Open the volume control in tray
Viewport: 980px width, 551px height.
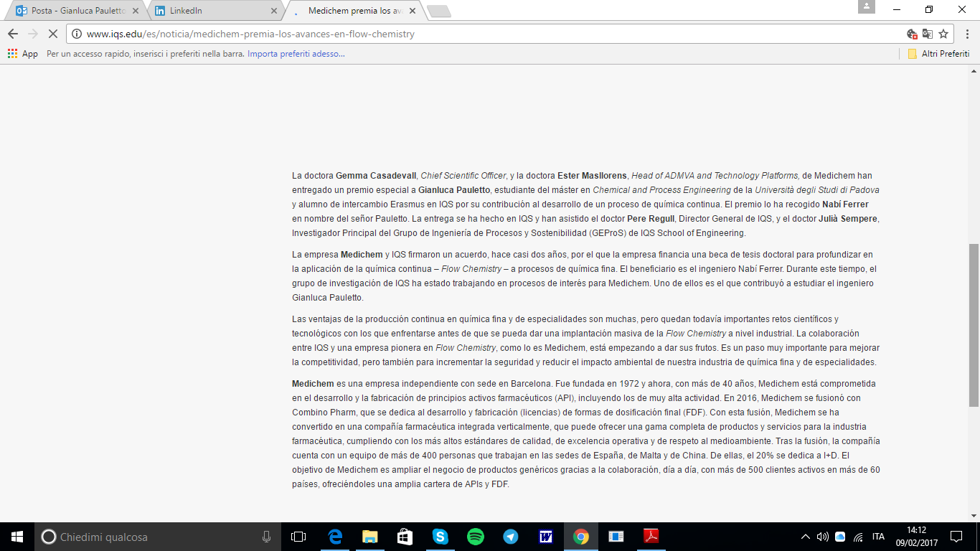tap(823, 537)
